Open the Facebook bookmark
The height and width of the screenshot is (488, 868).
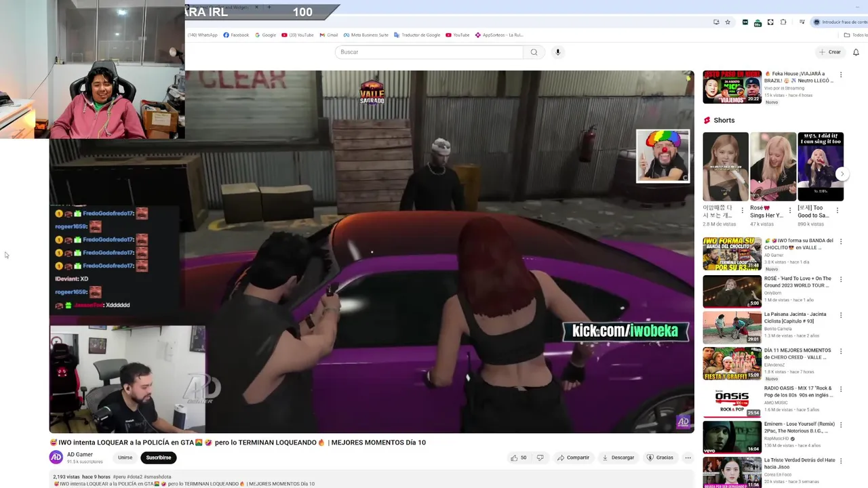pos(236,35)
